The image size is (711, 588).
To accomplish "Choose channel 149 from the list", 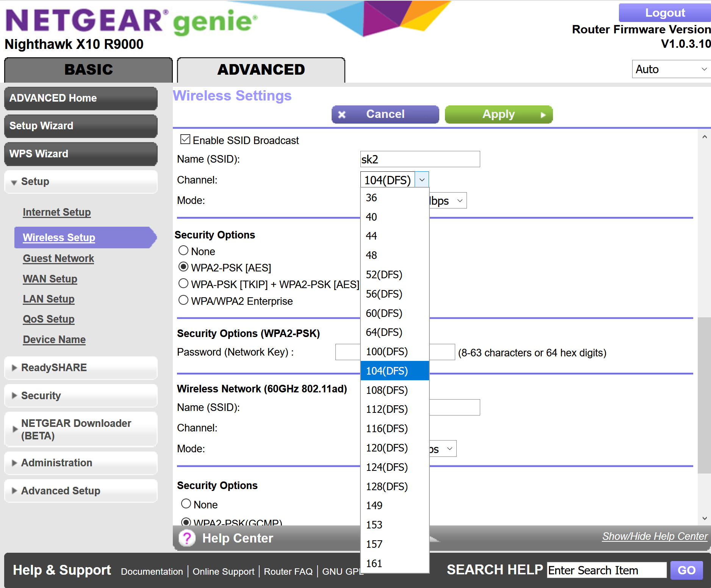I will coord(395,505).
